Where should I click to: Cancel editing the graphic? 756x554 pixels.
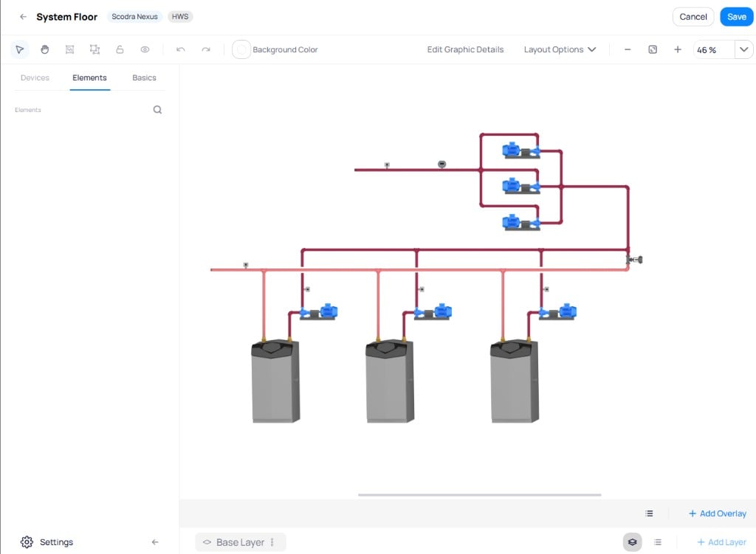[x=693, y=17]
